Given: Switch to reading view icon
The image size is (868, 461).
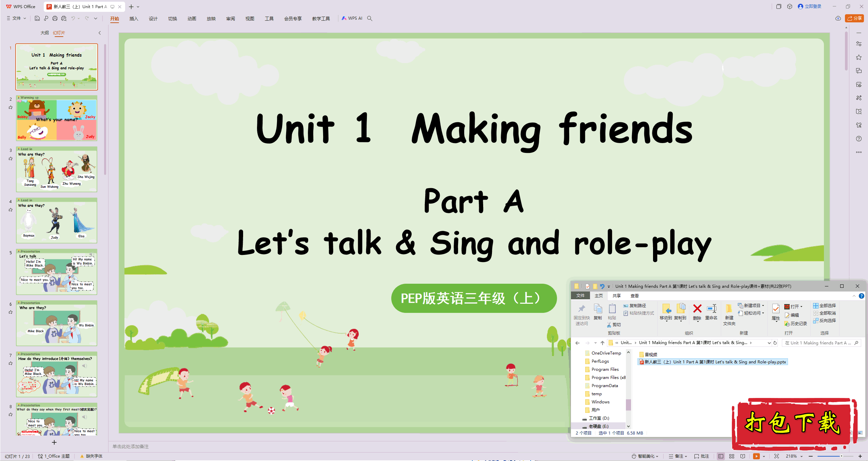Looking at the screenshot, I should pos(743,456).
